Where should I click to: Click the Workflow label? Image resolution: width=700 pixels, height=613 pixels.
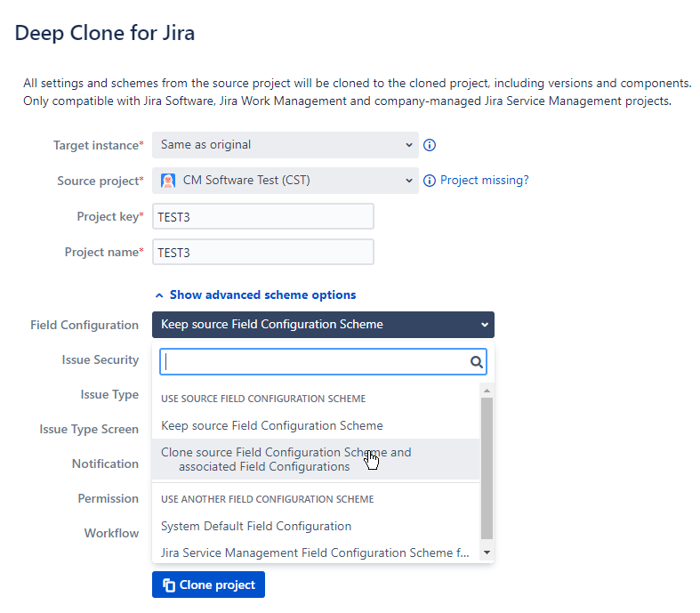(x=111, y=533)
